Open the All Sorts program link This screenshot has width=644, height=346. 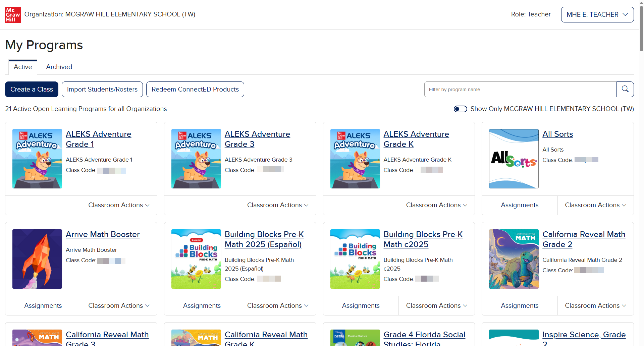[558, 134]
